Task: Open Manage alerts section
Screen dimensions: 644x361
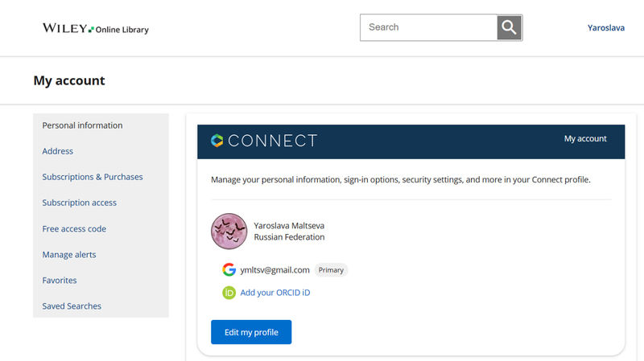Action: (69, 255)
